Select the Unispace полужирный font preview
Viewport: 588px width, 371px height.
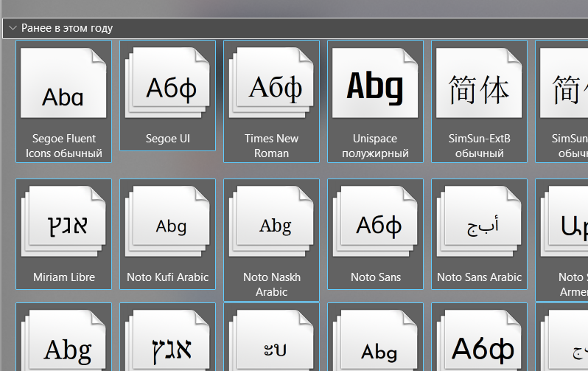(375, 83)
